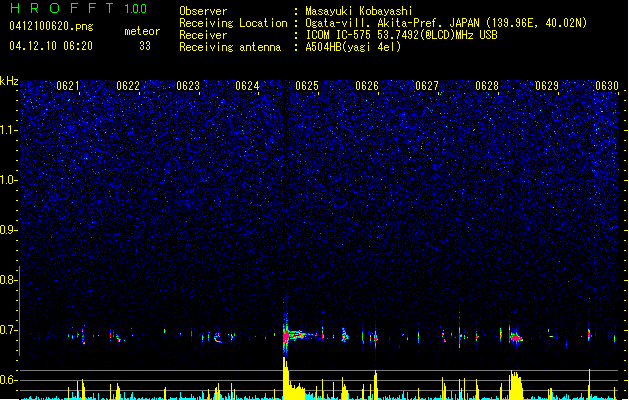Click the 0624 time marker
This screenshot has height=400, width=629.
[247, 86]
